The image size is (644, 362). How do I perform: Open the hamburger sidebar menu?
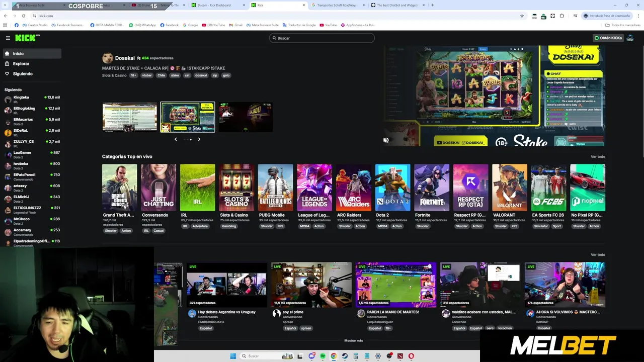[8, 38]
